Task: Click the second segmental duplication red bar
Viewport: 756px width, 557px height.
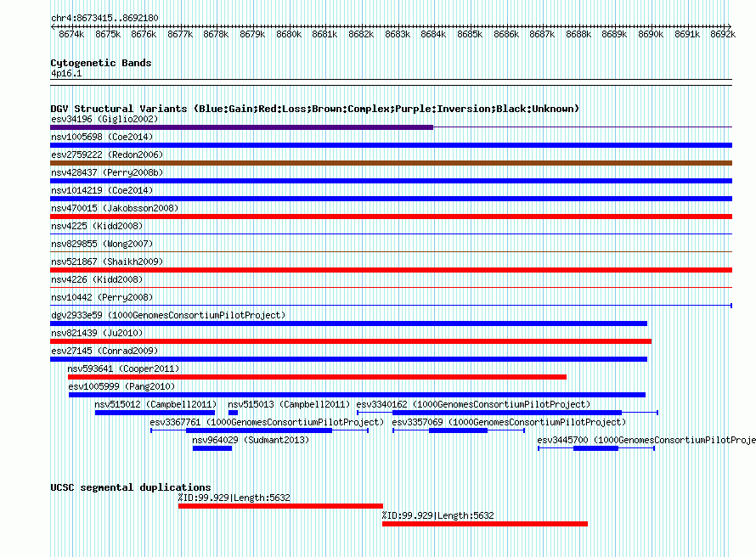Action: click(485, 524)
